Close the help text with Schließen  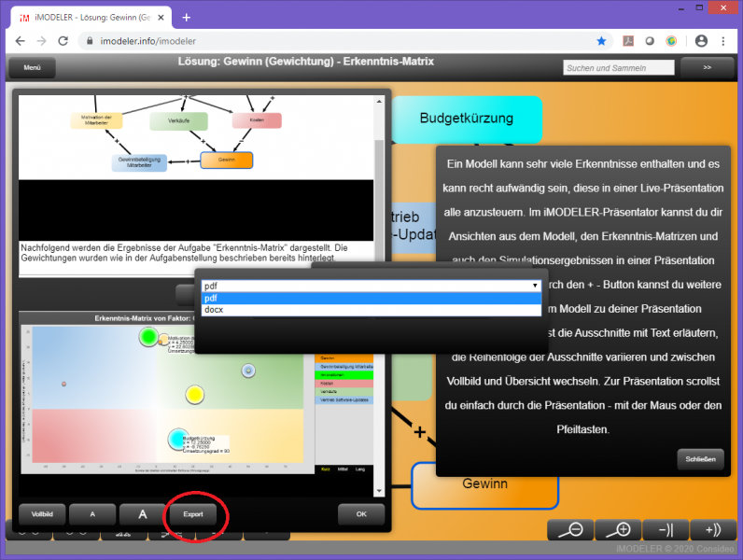click(700, 459)
